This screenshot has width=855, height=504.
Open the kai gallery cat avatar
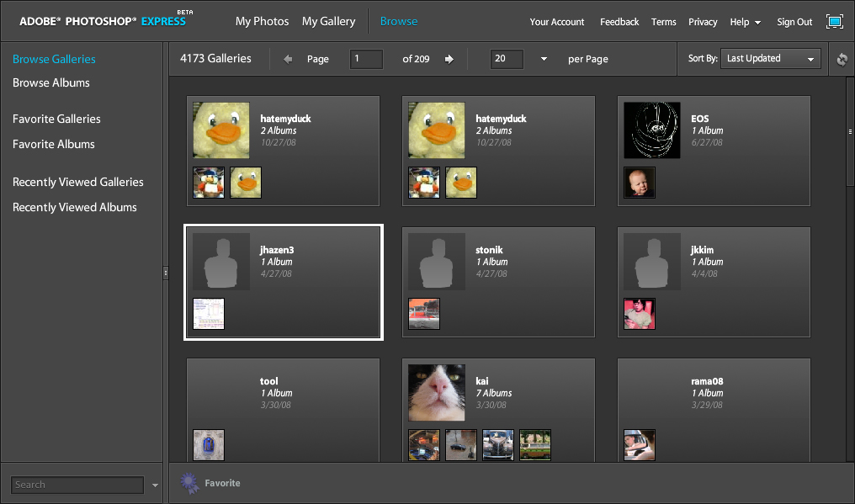coord(437,392)
